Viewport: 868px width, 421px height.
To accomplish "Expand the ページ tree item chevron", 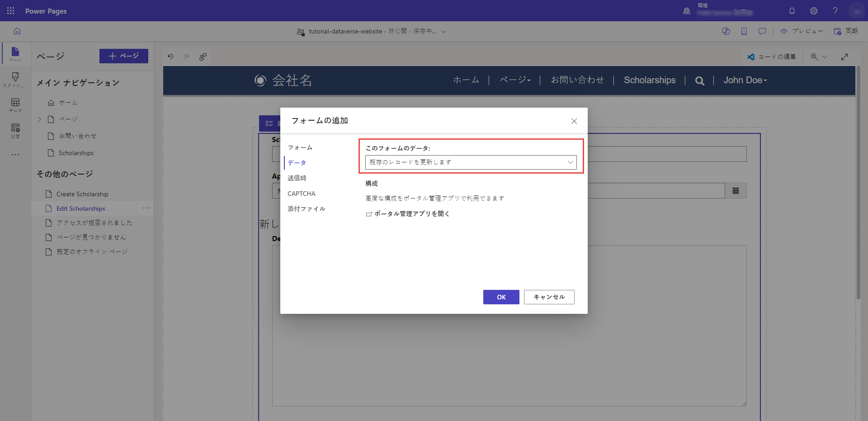I will click(39, 119).
